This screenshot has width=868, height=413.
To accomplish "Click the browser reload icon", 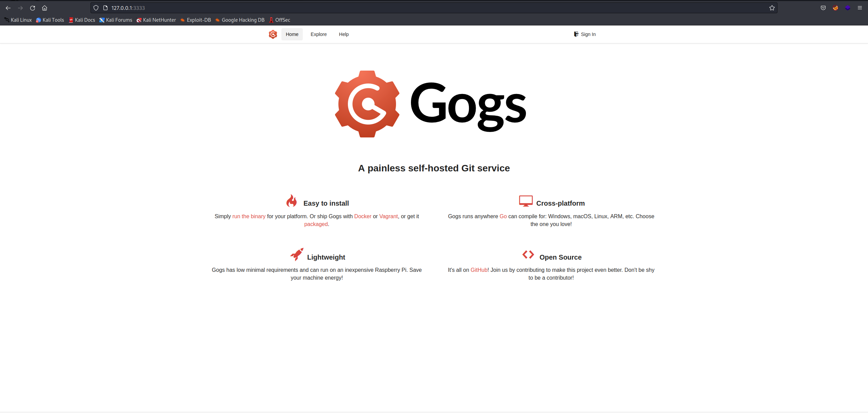I will pyautogui.click(x=33, y=8).
